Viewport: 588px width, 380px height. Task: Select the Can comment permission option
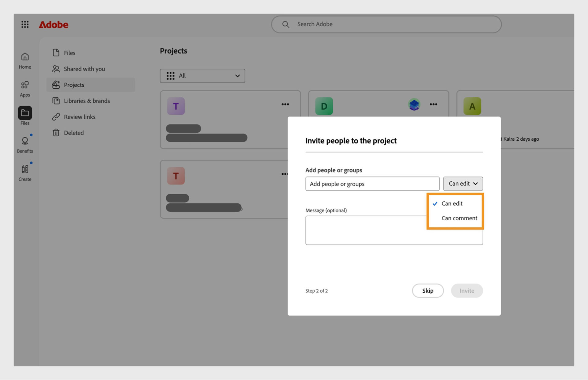pos(459,218)
